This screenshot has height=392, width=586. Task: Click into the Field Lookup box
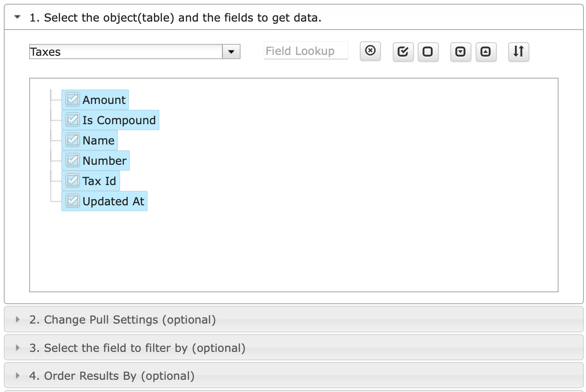click(x=305, y=51)
